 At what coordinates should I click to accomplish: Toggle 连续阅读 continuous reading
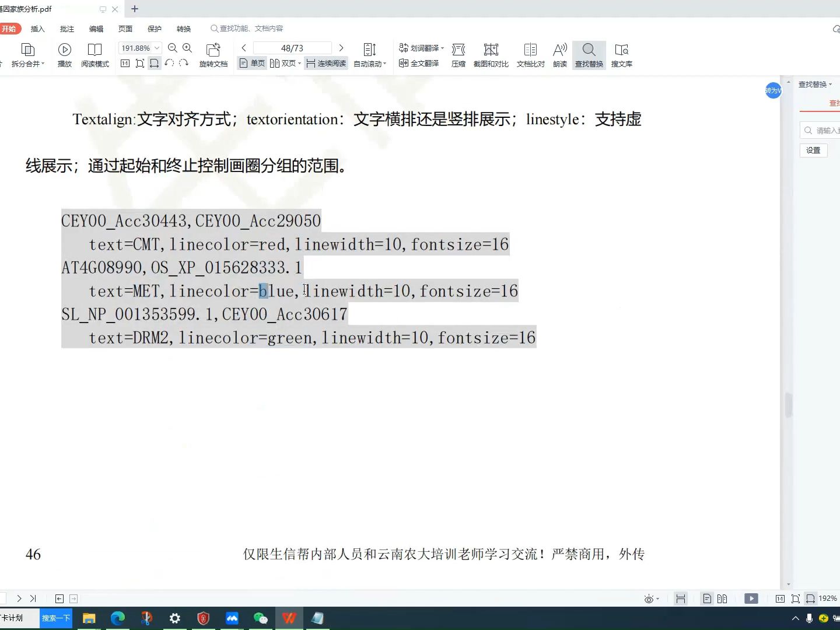click(x=326, y=63)
